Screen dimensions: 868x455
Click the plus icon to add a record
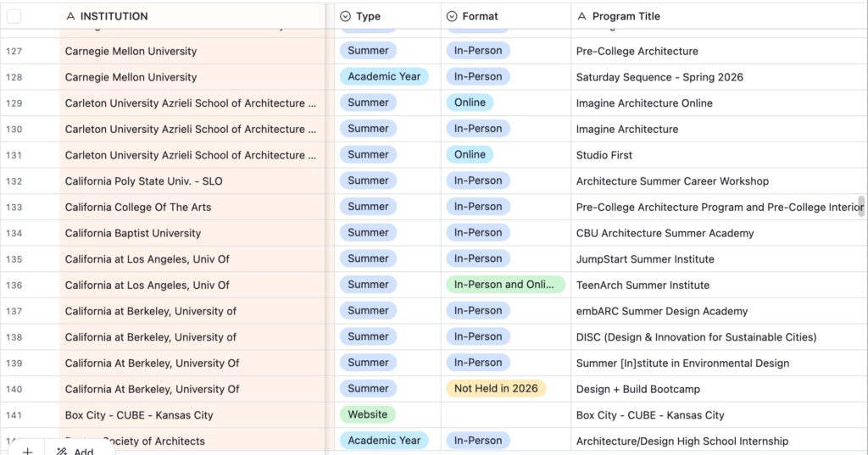pyautogui.click(x=27, y=451)
